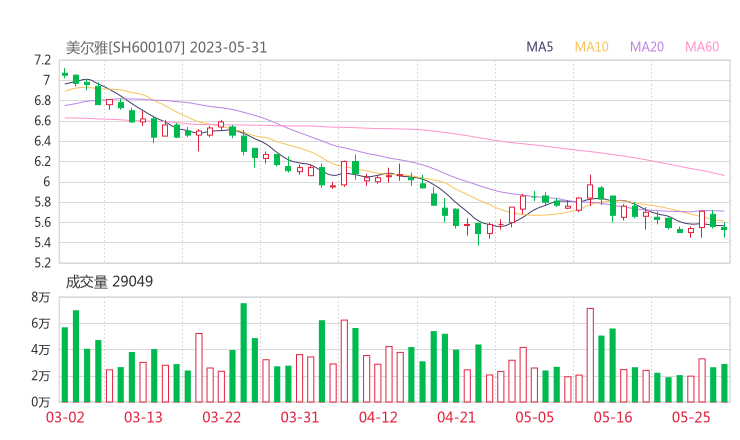740x440 pixels.
Task: Click the 8万 volume axis label
Action: (40, 297)
